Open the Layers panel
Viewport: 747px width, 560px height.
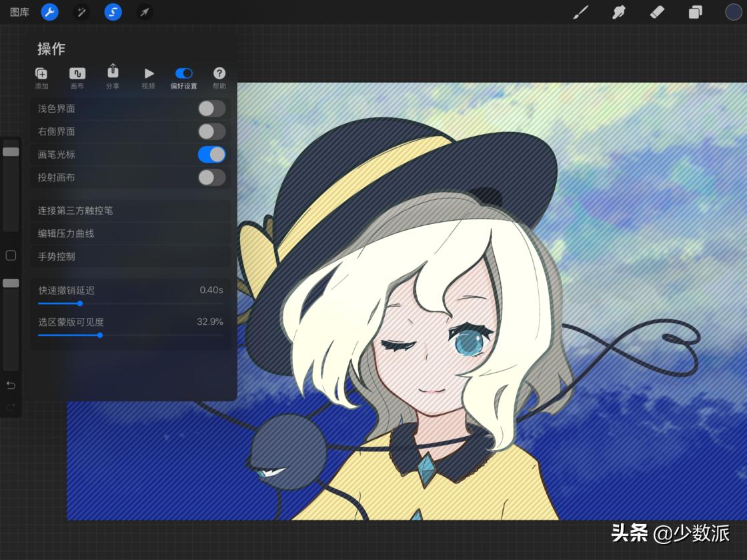(x=694, y=12)
